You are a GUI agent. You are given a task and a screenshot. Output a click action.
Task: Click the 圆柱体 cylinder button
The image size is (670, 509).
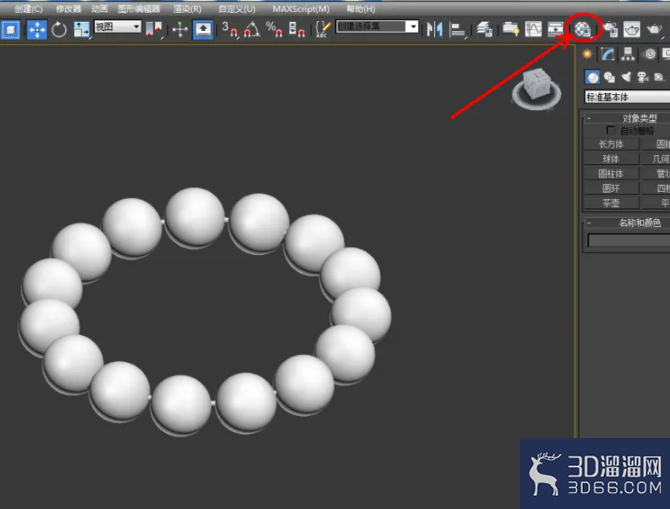[x=611, y=174]
